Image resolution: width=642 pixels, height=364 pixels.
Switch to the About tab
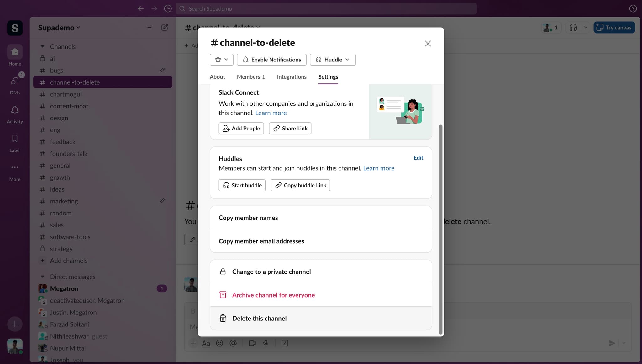click(x=217, y=77)
